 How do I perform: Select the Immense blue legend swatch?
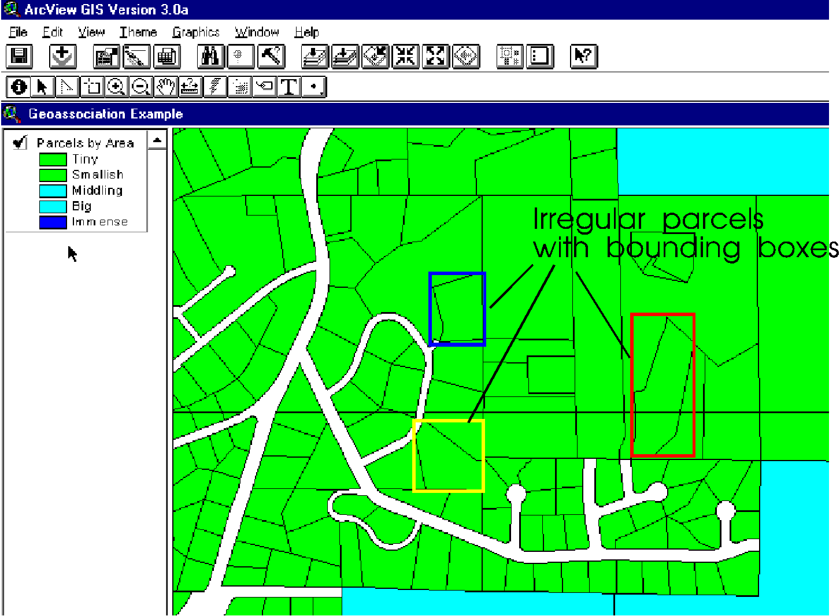click(52, 222)
